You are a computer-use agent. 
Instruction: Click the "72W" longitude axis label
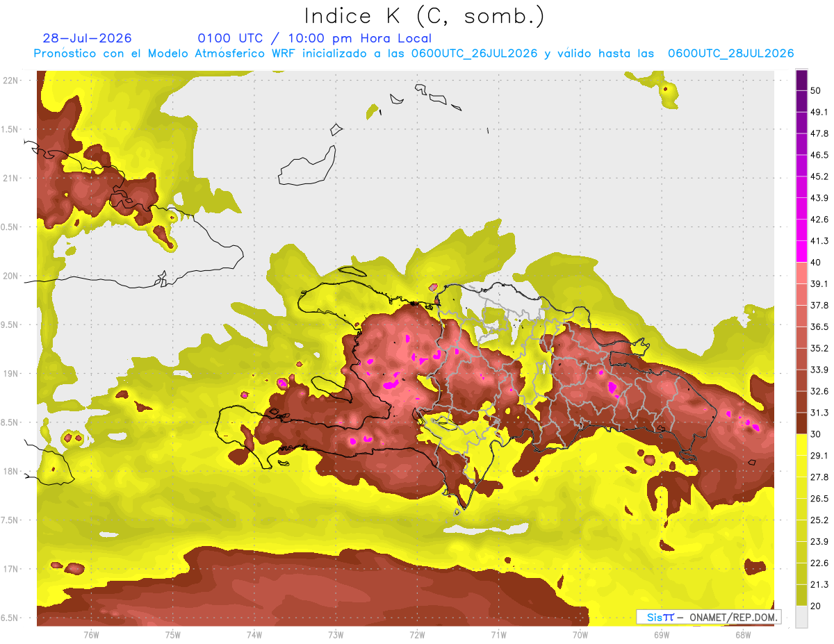(x=417, y=635)
